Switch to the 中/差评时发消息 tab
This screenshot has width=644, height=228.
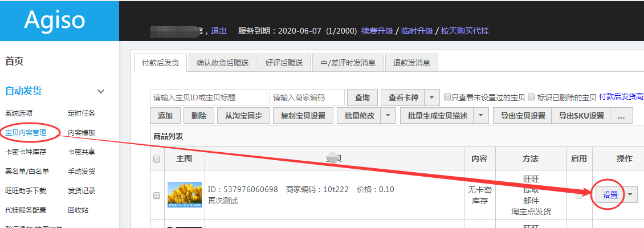click(x=348, y=63)
